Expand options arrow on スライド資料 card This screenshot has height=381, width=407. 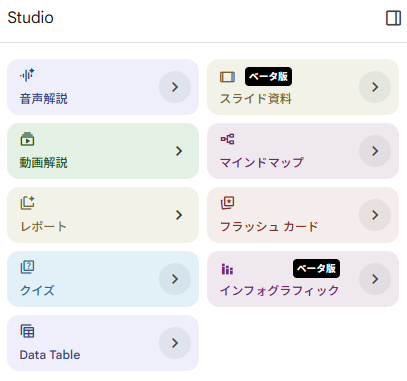(x=375, y=87)
